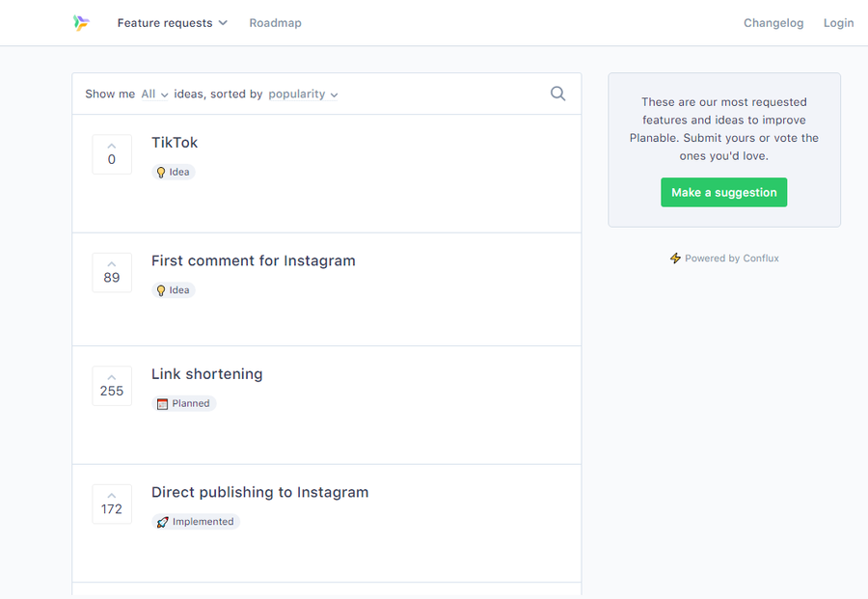Go to the Roadmap tab
This screenshot has width=868, height=599.
pyautogui.click(x=275, y=23)
